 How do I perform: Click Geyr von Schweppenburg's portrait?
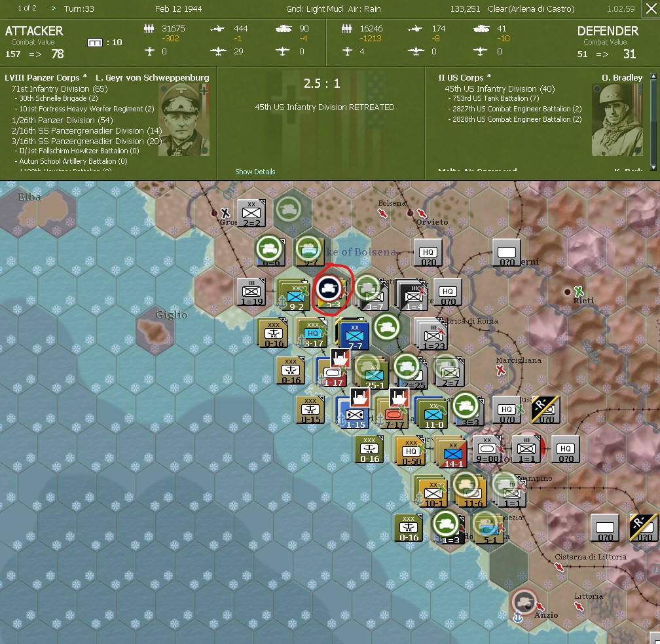[184, 120]
